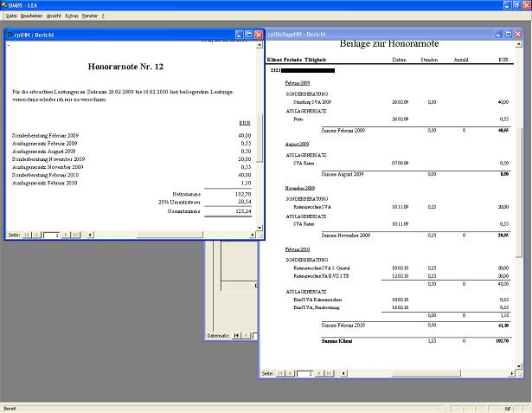The width and height of the screenshot is (532, 413).
Task: Go to next page in rptBeilageHN report
Action: pyautogui.click(x=319, y=373)
